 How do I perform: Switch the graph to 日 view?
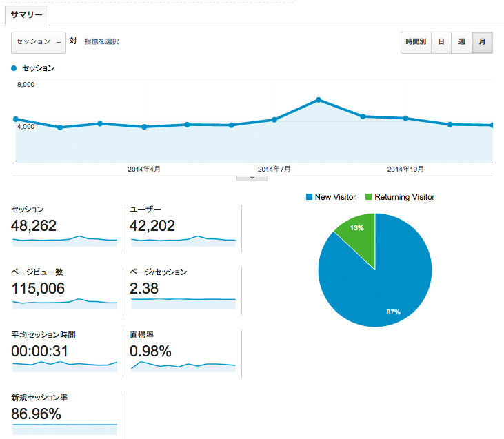point(441,42)
